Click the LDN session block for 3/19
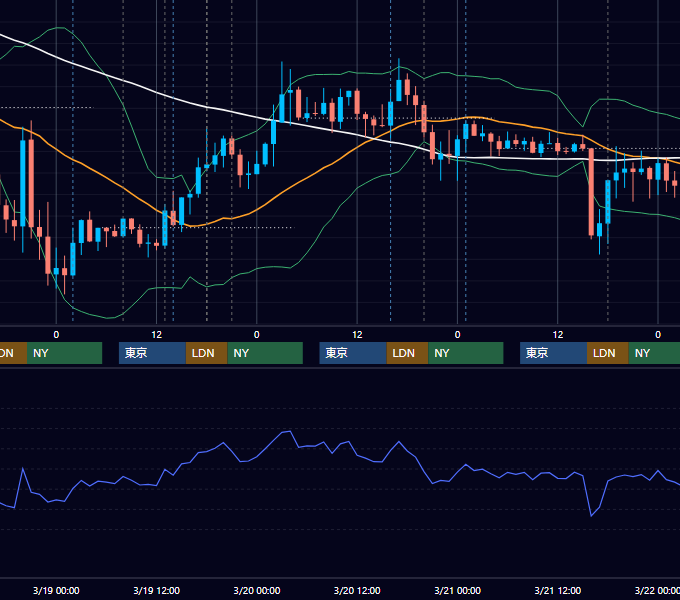 [x=206, y=353]
